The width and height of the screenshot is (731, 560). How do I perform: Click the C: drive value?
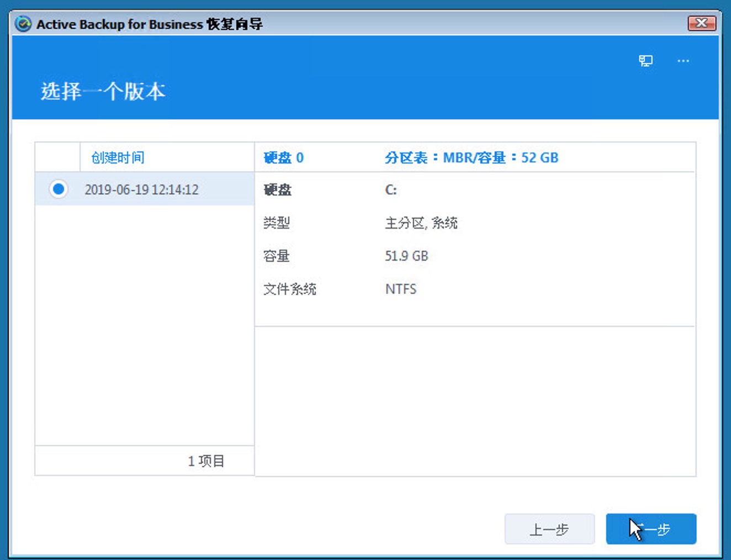(391, 190)
